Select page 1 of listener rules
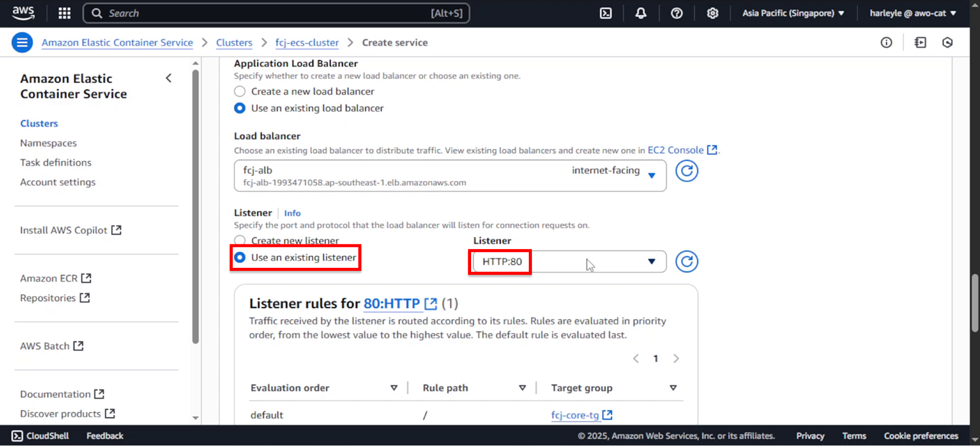This screenshot has width=980, height=446. tap(656, 359)
